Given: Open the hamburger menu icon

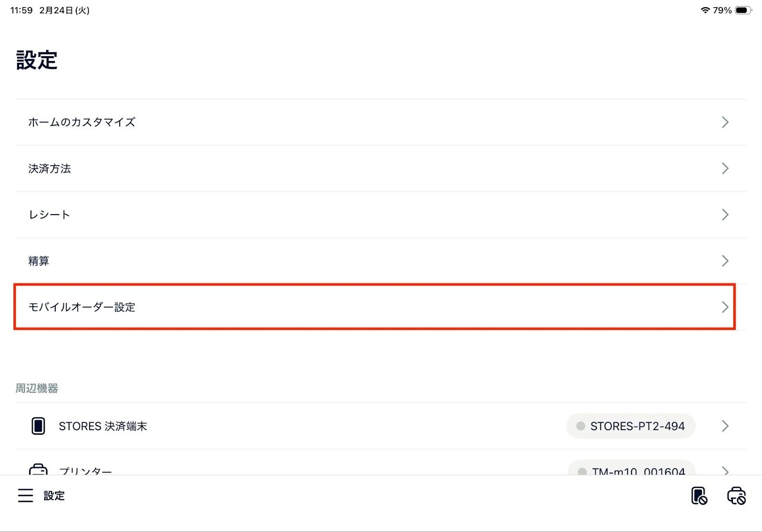Looking at the screenshot, I should (26, 495).
